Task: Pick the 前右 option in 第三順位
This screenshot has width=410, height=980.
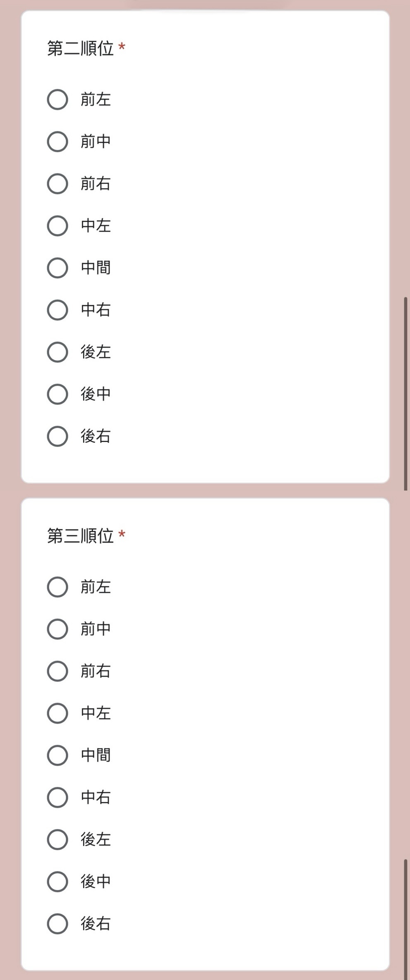Action: (x=58, y=671)
